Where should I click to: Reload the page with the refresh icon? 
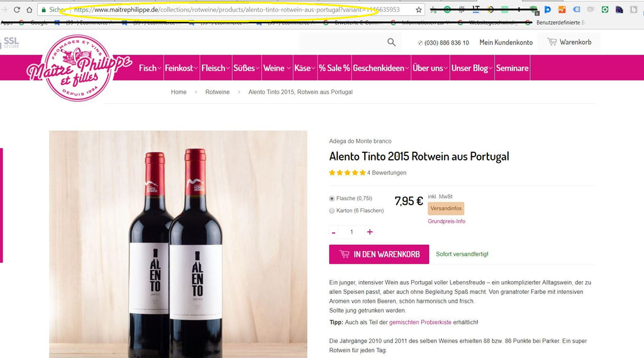tap(17, 9)
